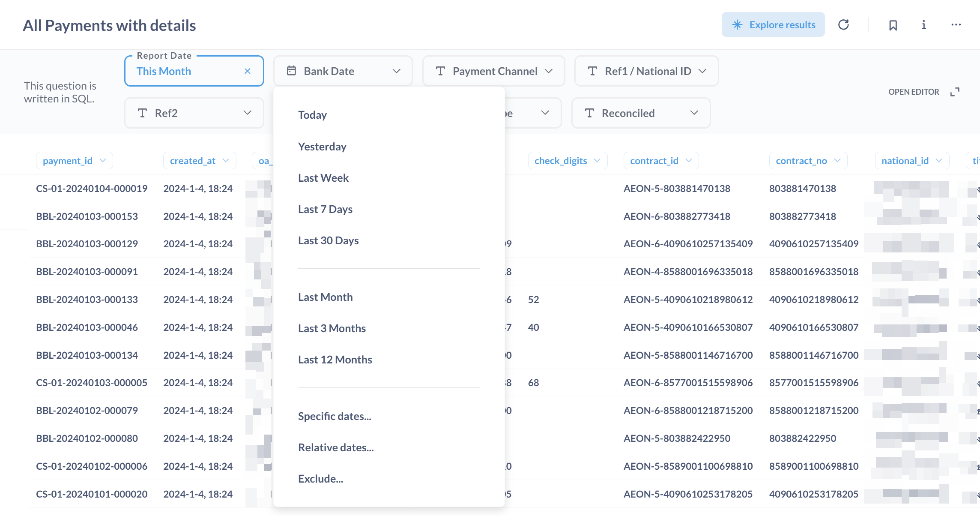This screenshot has width=980, height=516.
Task: Open payment_id column header menu
Action: pyautogui.click(x=74, y=161)
